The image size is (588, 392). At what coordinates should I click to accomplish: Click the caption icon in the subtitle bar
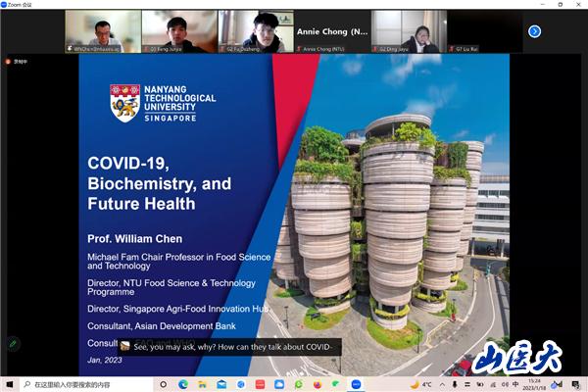tap(125, 346)
